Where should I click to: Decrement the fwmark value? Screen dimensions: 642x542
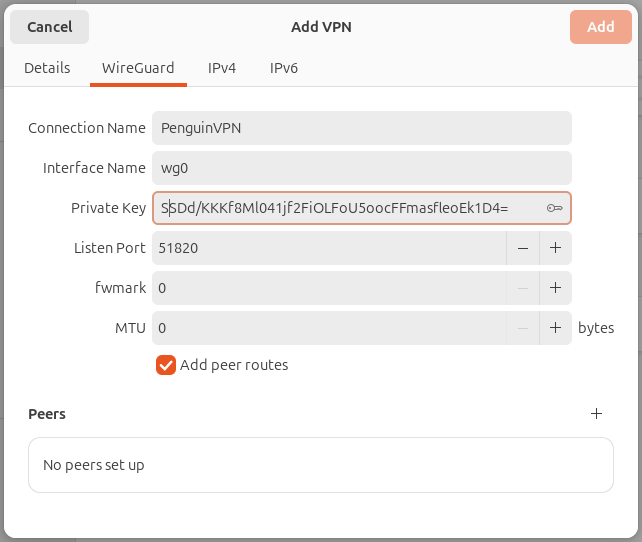pos(523,288)
